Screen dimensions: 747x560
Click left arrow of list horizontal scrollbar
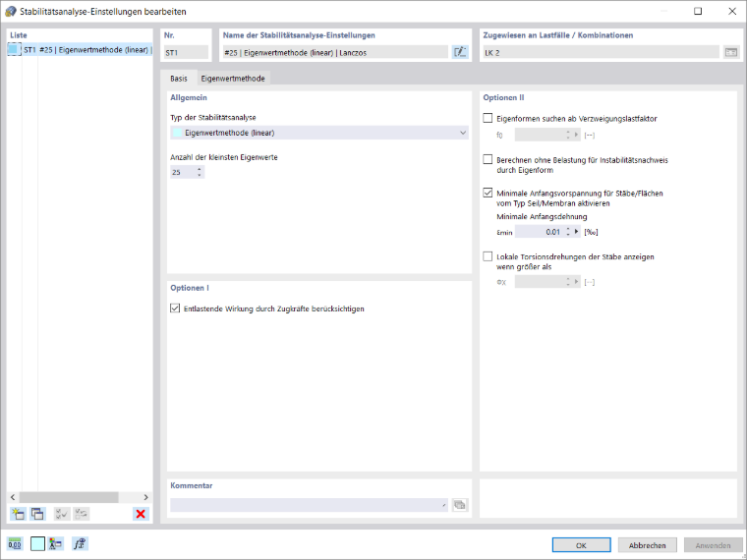13,497
